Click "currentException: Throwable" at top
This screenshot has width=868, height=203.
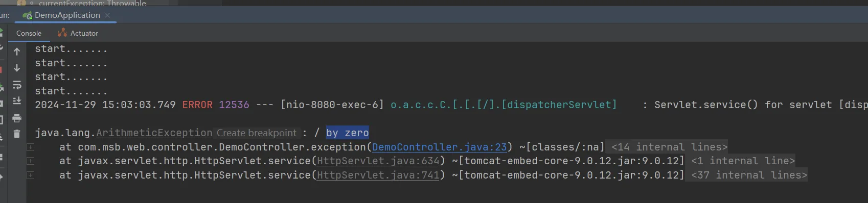coord(93,3)
